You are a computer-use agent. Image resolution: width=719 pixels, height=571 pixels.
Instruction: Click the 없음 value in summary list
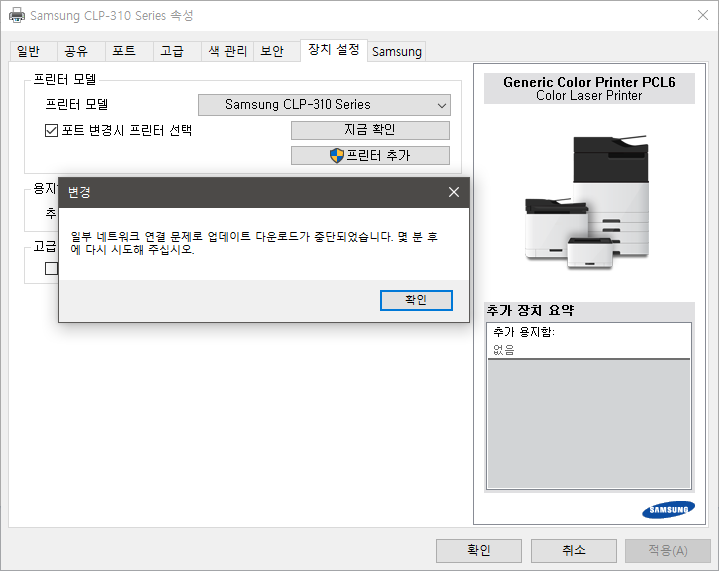503,350
